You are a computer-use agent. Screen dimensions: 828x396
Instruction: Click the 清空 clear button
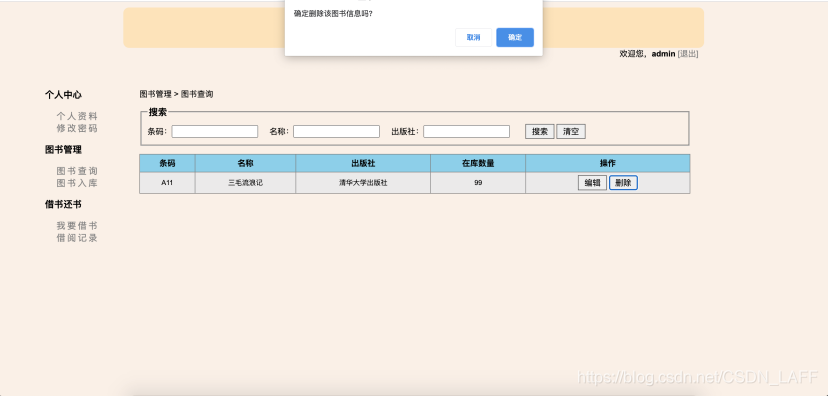click(571, 131)
